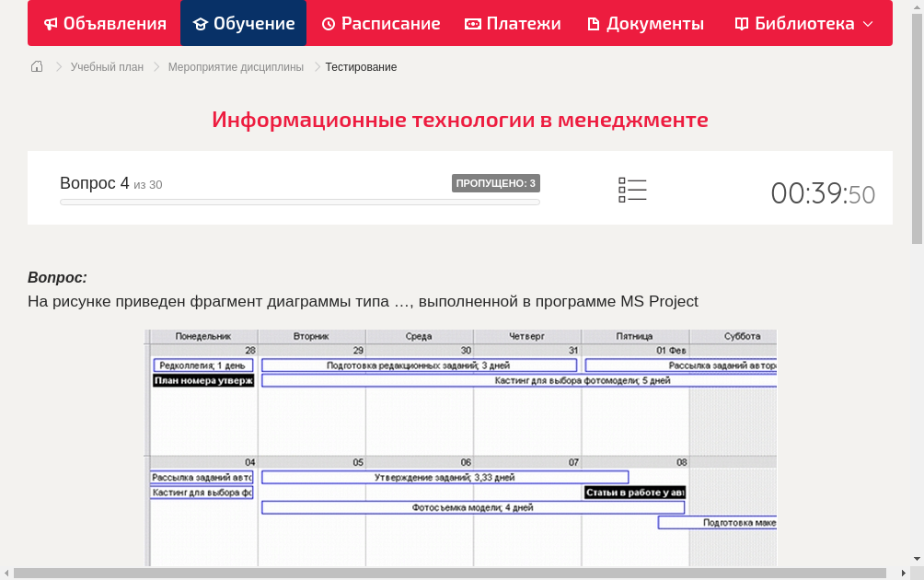The height and width of the screenshot is (580, 924).
Task: Open the Учебный план breadcrumb link
Action: (108, 66)
